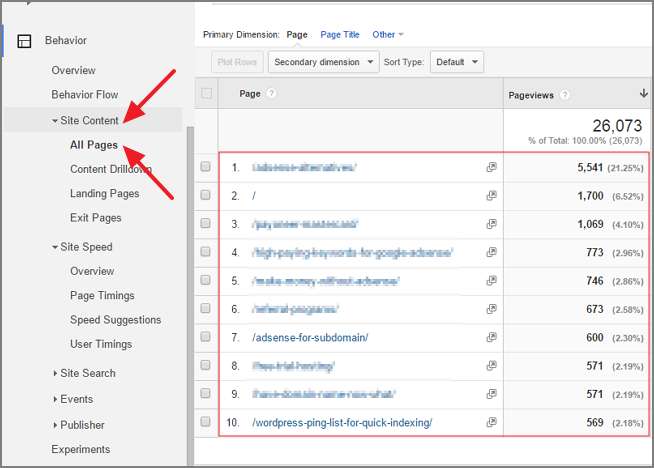Open Landing Pages report
This screenshot has height=468, width=654.
(105, 194)
